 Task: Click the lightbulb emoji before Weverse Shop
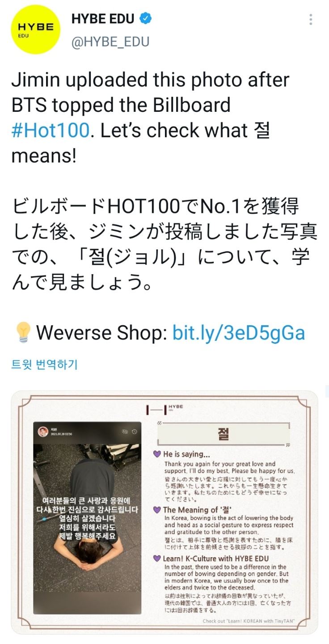pos(22,333)
